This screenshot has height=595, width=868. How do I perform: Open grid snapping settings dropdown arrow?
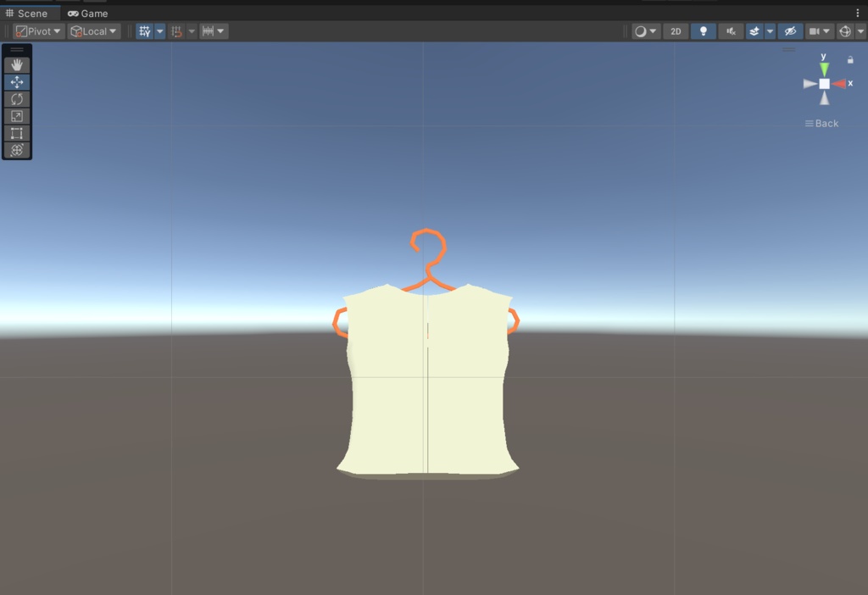[160, 31]
